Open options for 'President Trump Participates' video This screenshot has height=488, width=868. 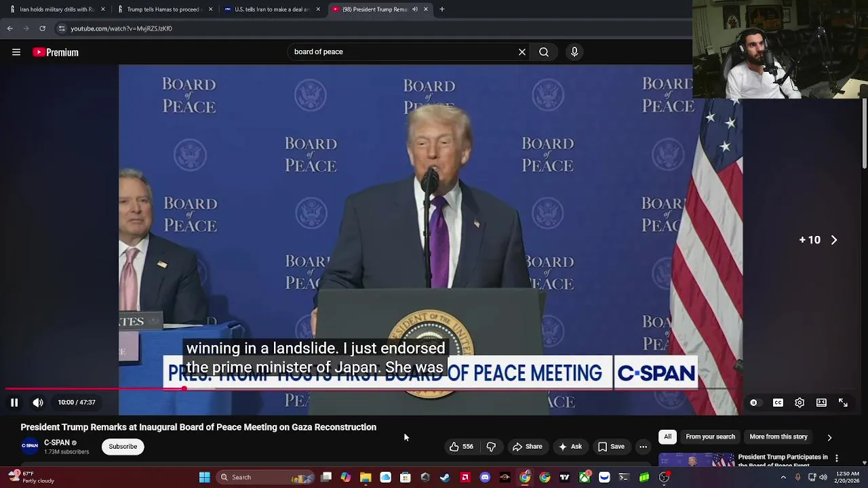click(x=837, y=458)
